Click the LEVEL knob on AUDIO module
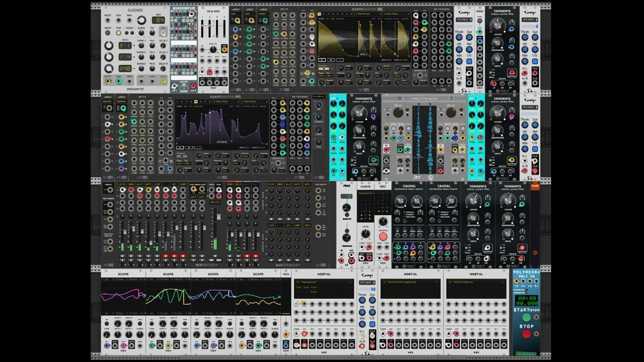The height and width of the screenshot is (362, 644). pyautogui.click(x=366, y=233)
